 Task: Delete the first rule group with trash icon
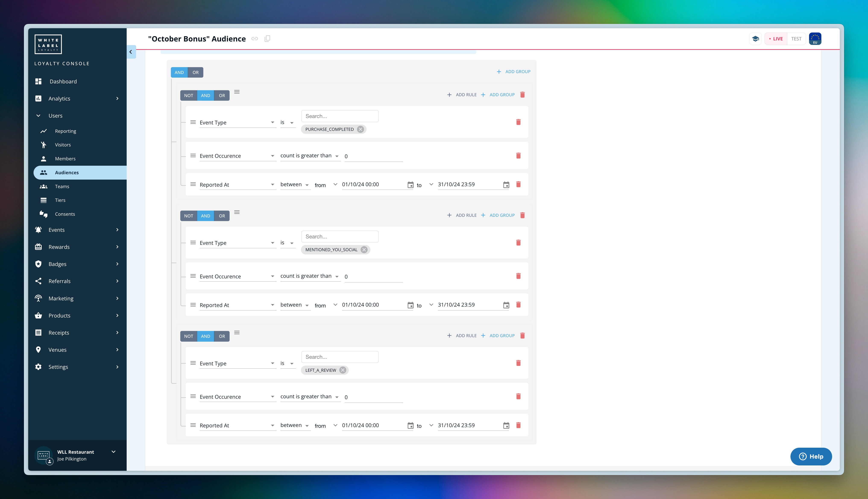click(x=522, y=94)
